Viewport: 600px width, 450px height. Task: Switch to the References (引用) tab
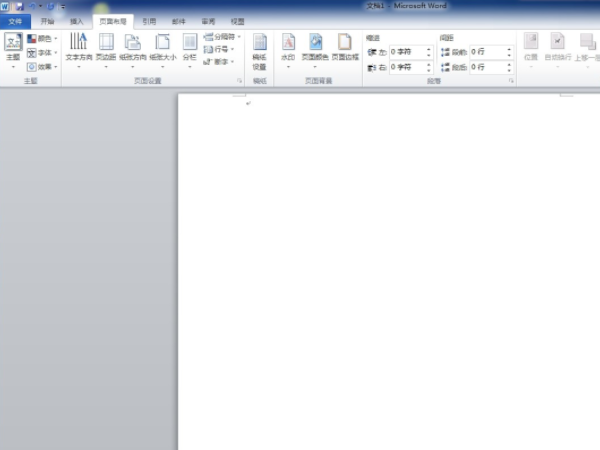pyautogui.click(x=149, y=20)
